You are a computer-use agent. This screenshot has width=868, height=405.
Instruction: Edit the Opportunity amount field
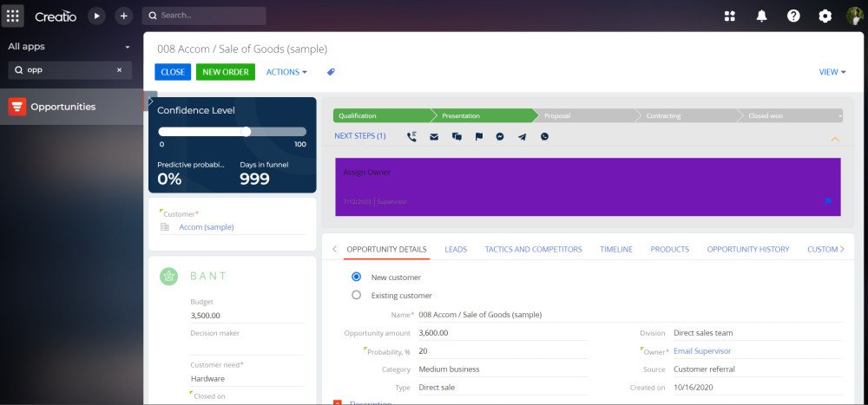pos(503,333)
